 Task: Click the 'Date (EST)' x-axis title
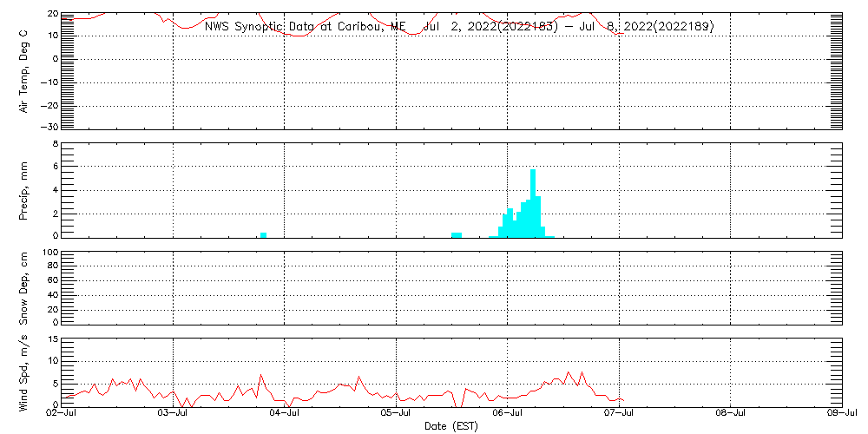tap(451, 426)
